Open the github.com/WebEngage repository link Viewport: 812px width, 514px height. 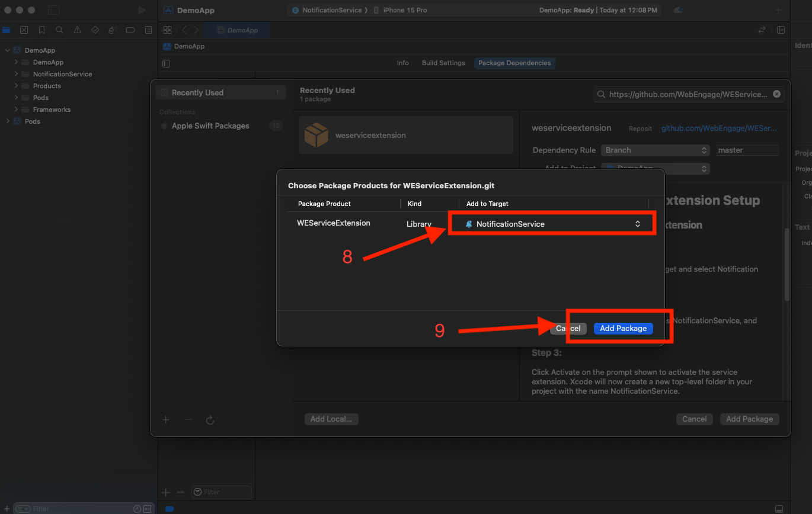(x=719, y=128)
